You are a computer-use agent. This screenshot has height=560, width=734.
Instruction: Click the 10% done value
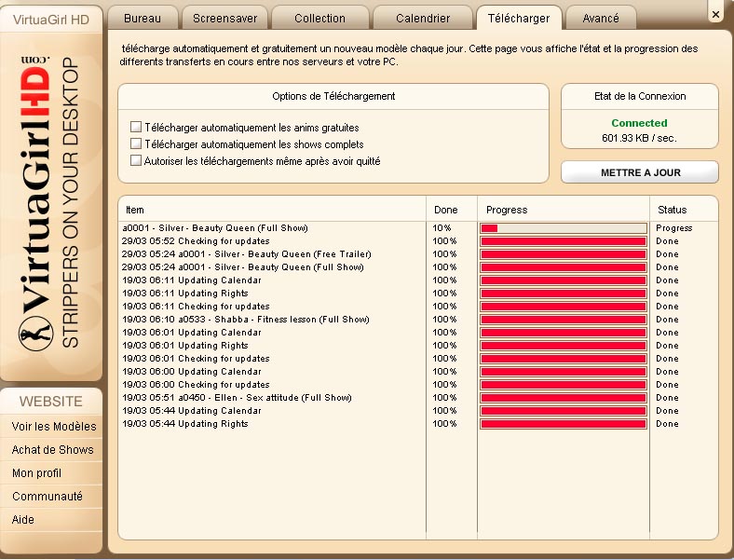point(442,228)
